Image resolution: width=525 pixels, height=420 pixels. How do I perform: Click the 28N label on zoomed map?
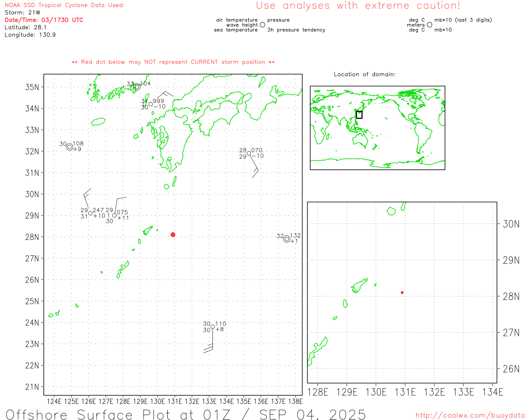tap(511, 296)
